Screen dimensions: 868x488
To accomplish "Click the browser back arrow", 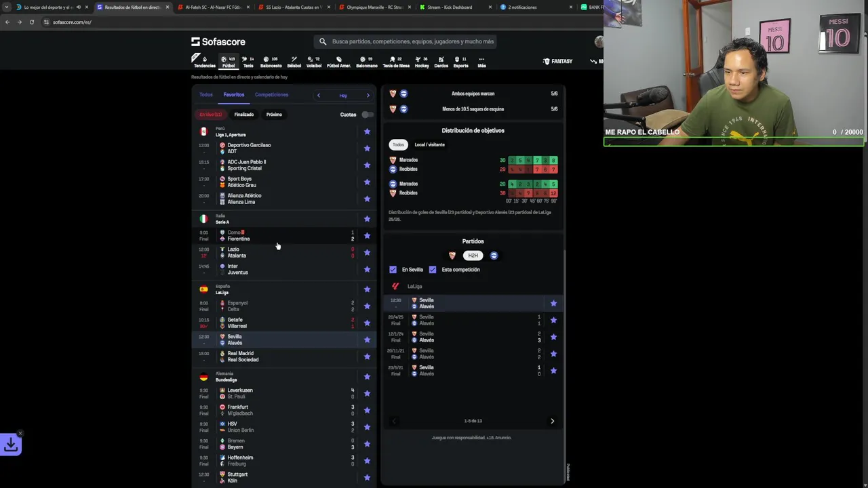I will tap(7, 22).
